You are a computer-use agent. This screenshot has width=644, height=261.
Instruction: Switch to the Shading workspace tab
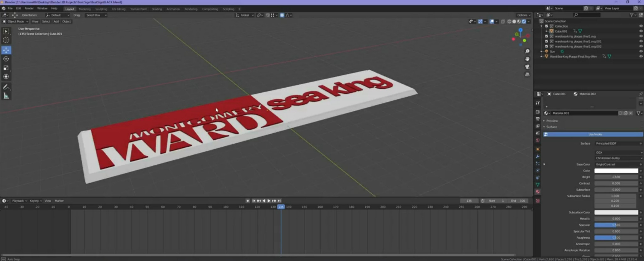157,9
